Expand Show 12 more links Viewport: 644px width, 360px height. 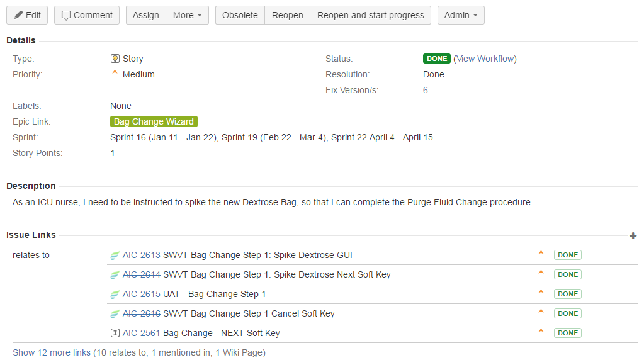click(52, 352)
